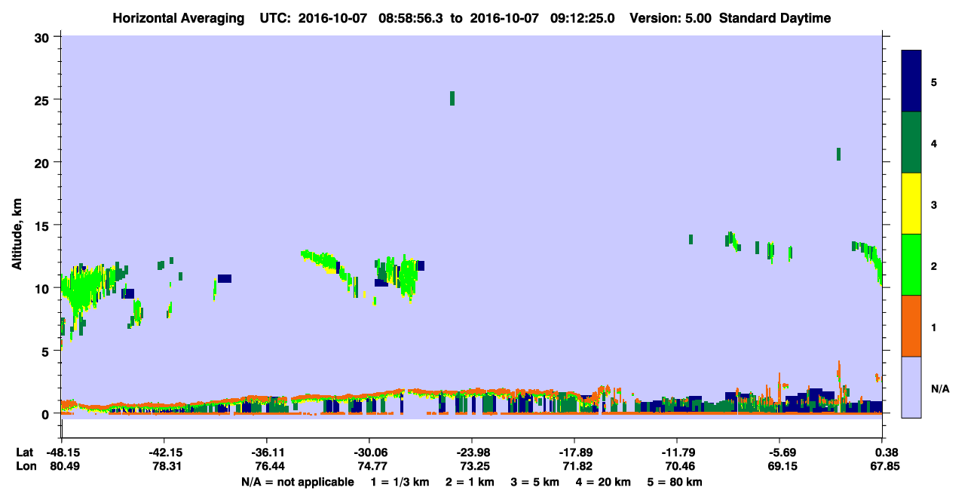The width and height of the screenshot is (980, 503).
Task: Click the lavender N/A colorbar segment
Action: tap(911, 387)
